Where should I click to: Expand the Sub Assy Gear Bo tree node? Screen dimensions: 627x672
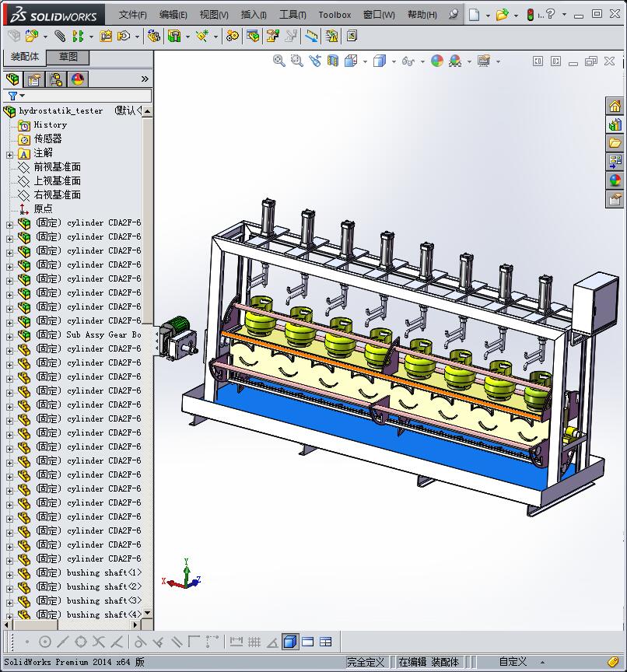pyautogui.click(x=9, y=337)
